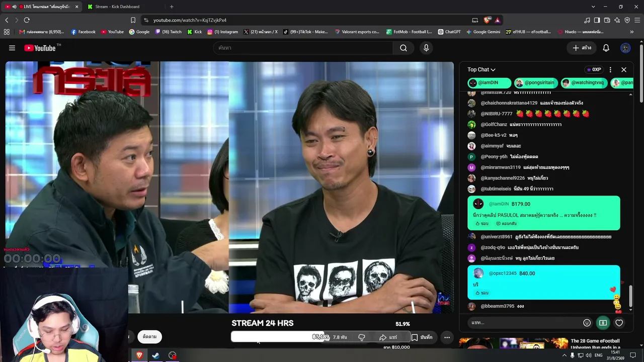Show more bookmarks with the overflow chevron
This screenshot has width=644, height=362.
click(632, 32)
